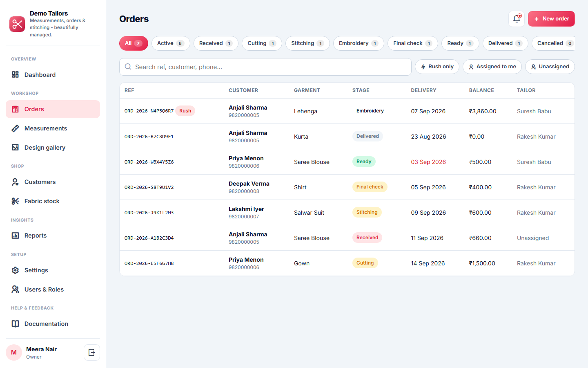Click the Customers person icon
The height and width of the screenshot is (368, 588).
(15, 182)
